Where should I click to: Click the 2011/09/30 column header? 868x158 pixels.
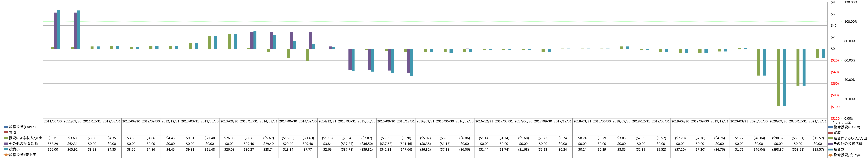coord(72,121)
